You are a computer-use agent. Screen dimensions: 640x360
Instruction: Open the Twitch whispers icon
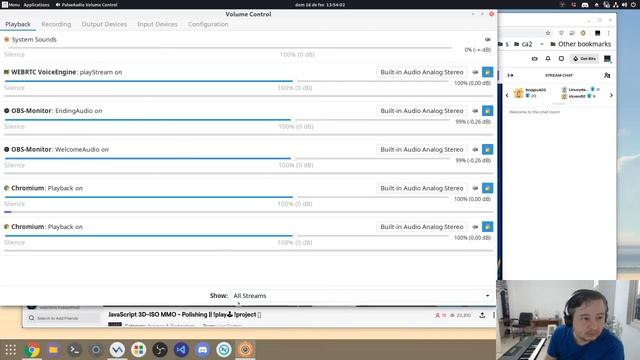click(561, 59)
